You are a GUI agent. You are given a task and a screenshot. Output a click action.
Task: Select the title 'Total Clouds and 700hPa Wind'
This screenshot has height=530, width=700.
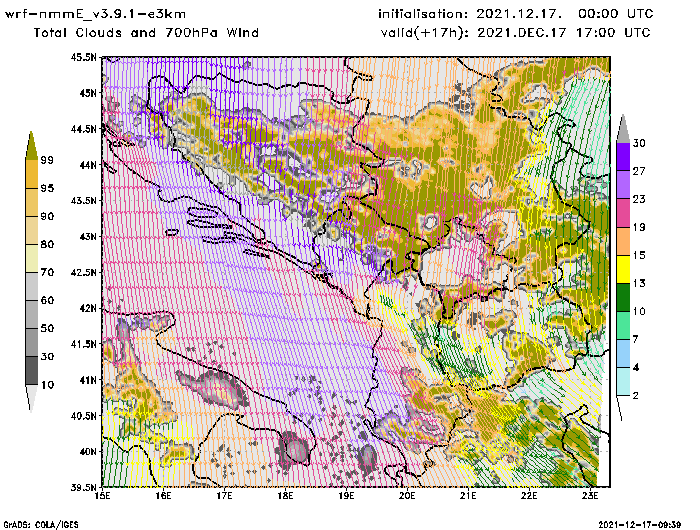point(146,33)
